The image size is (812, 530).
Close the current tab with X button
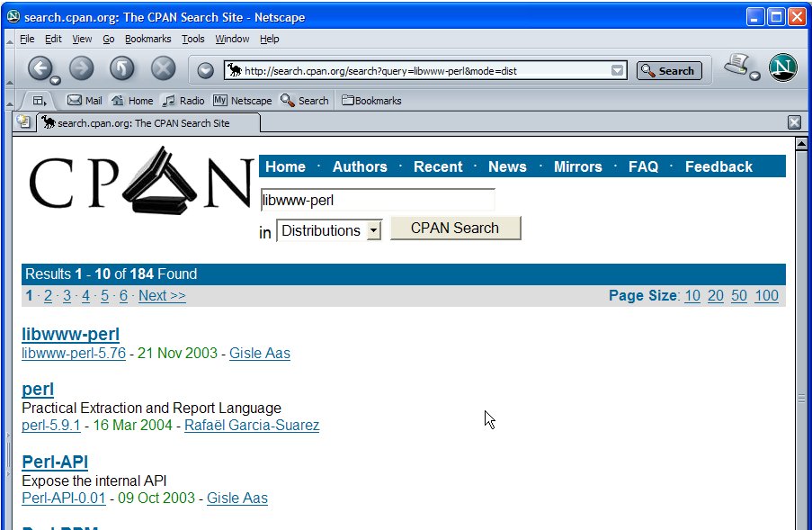point(794,122)
